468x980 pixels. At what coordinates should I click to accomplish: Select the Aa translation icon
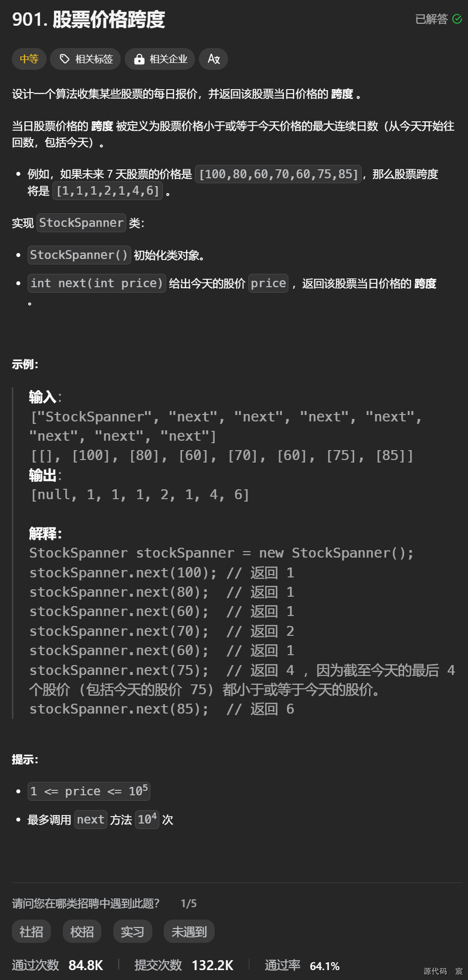[213, 59]
